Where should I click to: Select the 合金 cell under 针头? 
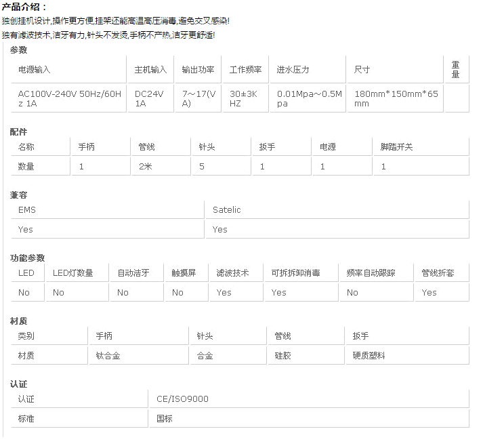[228, 356]
